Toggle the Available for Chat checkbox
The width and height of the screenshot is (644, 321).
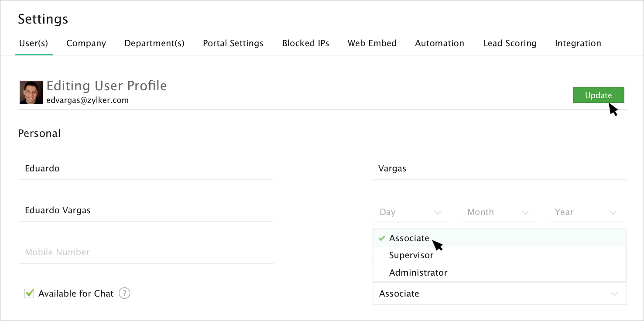(29, 294)
